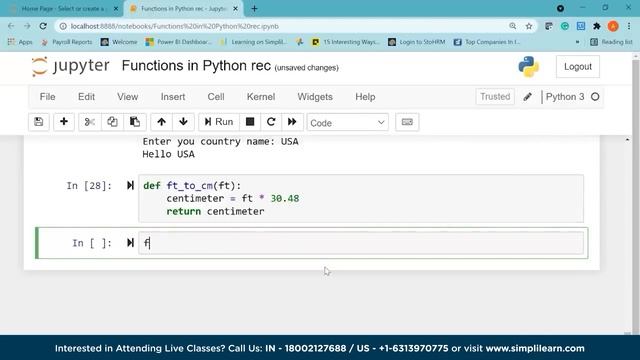Open the Kernel menu
This screenshot has height=360, width=640.
tap(261, 97)
